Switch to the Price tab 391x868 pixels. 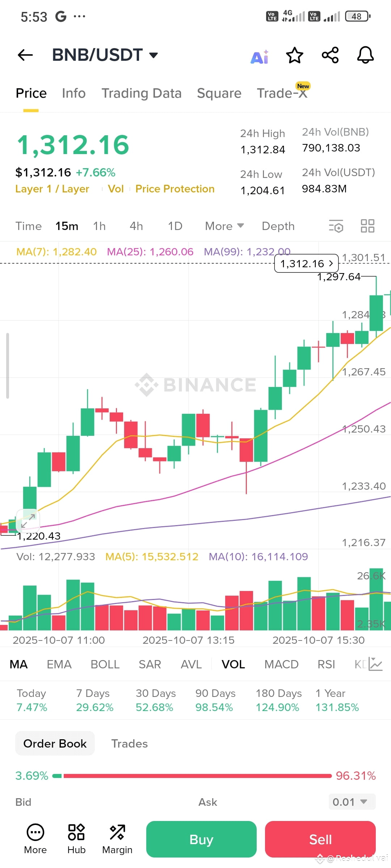[x=31, y=93]
